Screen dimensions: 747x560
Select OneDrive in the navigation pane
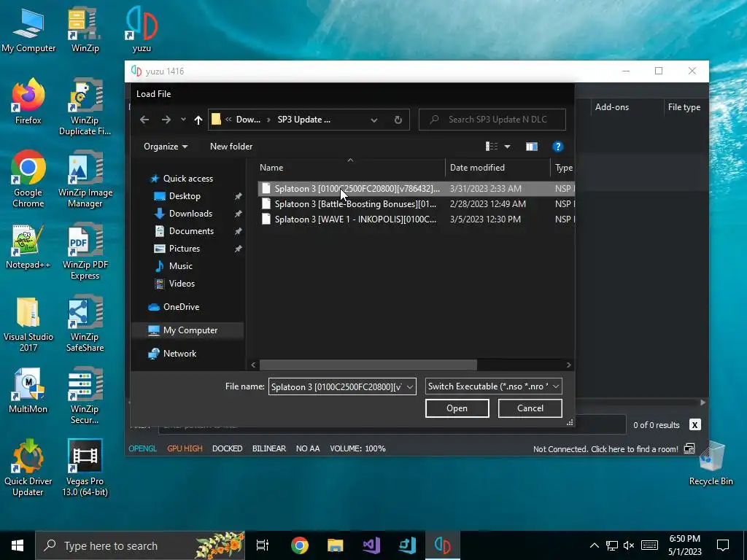tap(181, 307)
